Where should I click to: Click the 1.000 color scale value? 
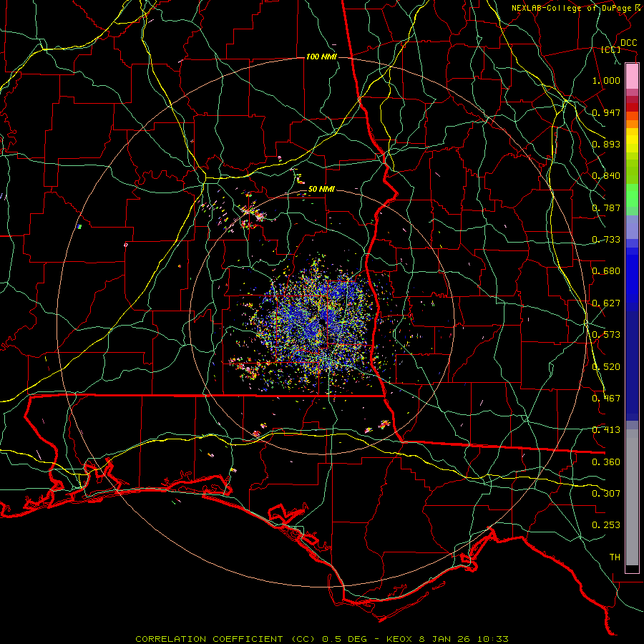coord(606,80)
